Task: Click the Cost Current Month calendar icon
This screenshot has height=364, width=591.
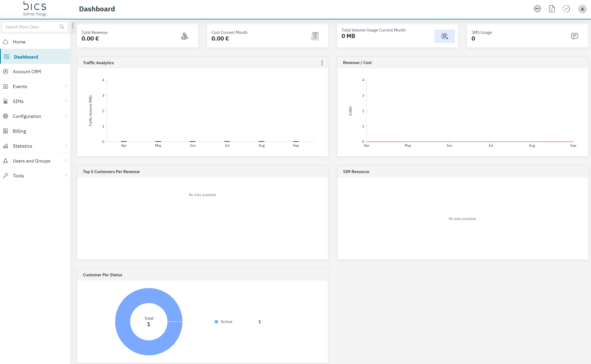Action: (x=315, y=36)
